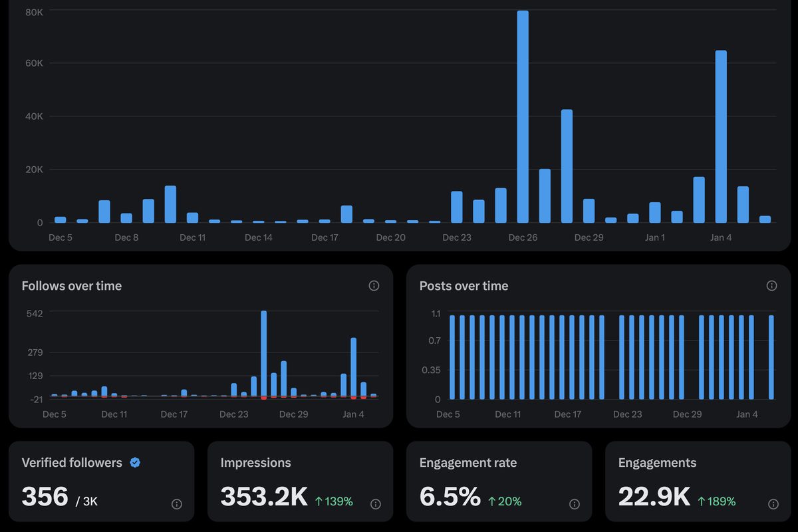Click the '60K' y-axis label
The width and height of the screenshot is (798, 532).
(x=34, y=63)
